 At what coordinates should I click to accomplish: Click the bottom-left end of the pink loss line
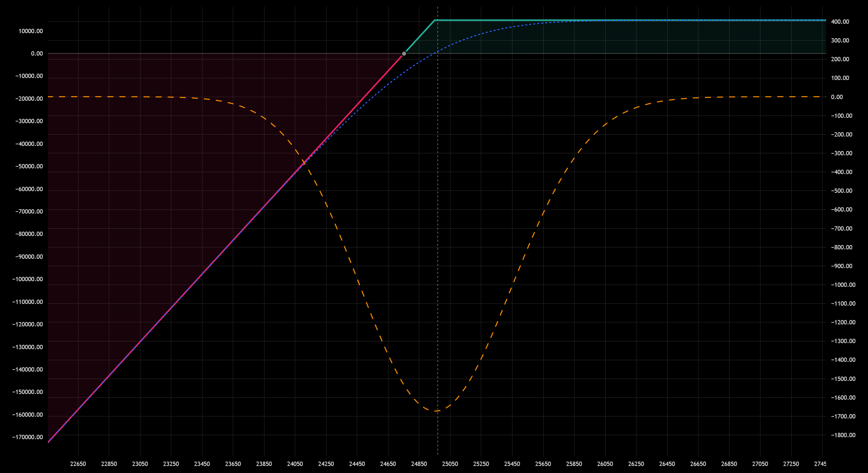[x=49, y=441]
